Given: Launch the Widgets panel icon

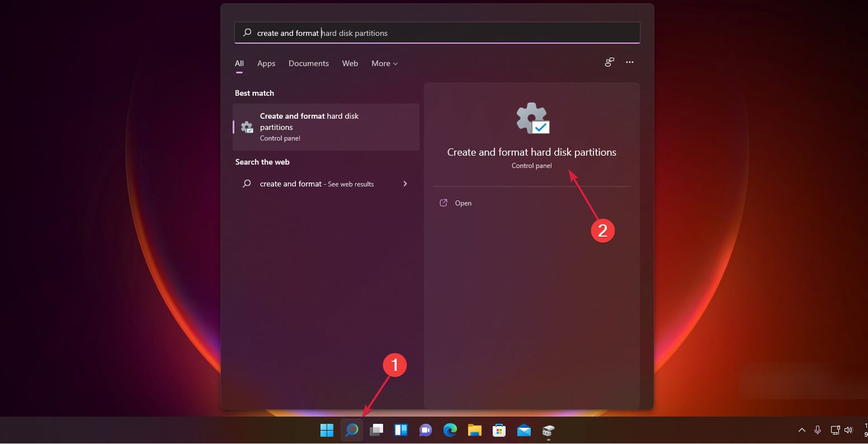Looking at the screenshot, I should point(401,430).
